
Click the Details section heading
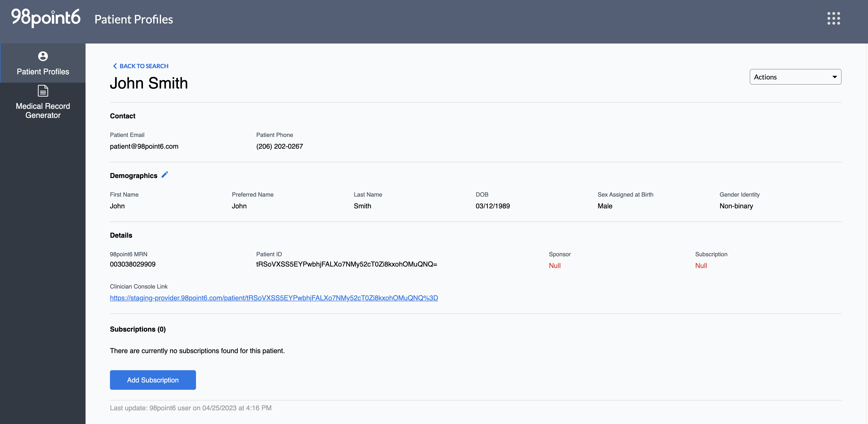click(x=121, y=235)
